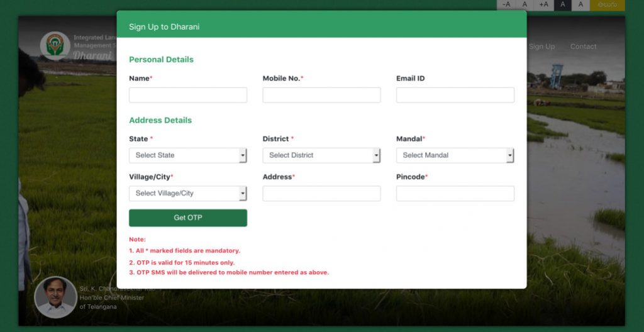Switch language with the Telugu button
Image resolution: width=644 pixels, height=332 pixels.
click(x=608, y=5)
